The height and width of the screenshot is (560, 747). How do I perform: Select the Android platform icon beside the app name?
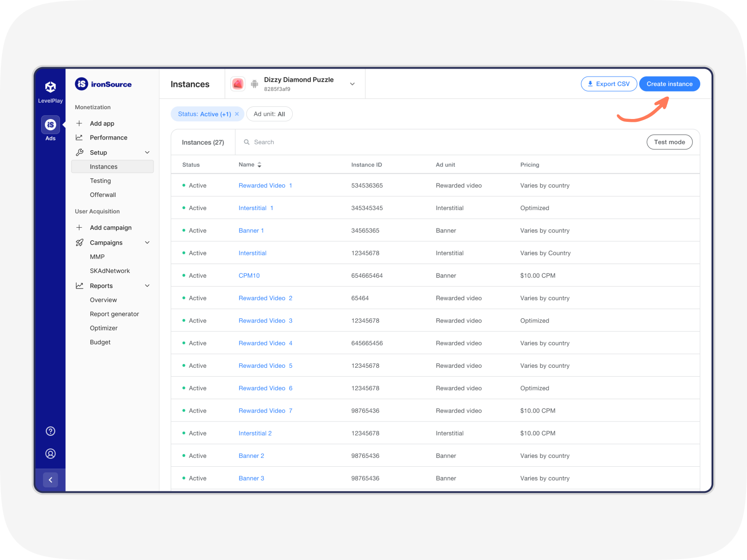[x=254, y=84]
